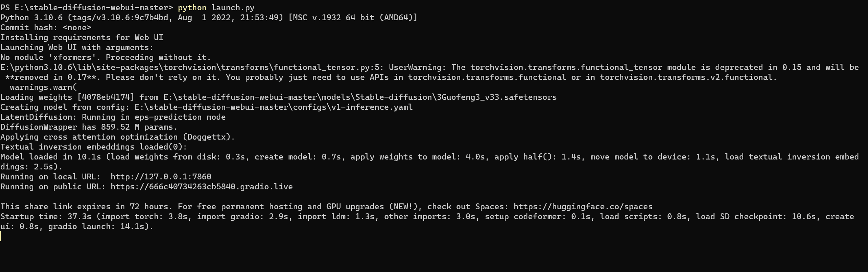Click the launch.py argument in the prompt
The image size is (868, 272).
(233, 8)
